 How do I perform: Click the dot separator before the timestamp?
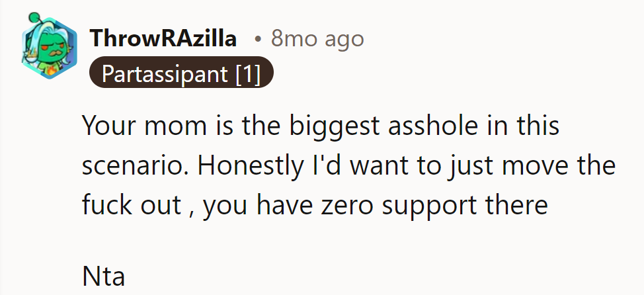[x=258, y=40]
